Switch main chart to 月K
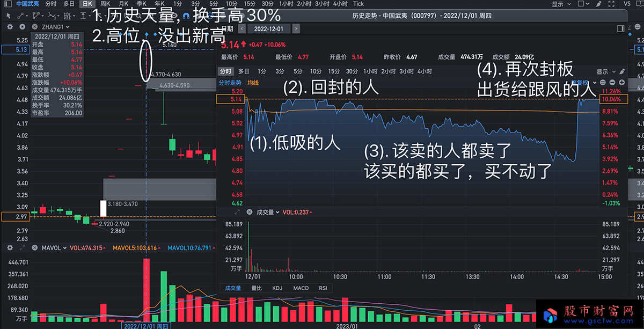 pos(123,4)
